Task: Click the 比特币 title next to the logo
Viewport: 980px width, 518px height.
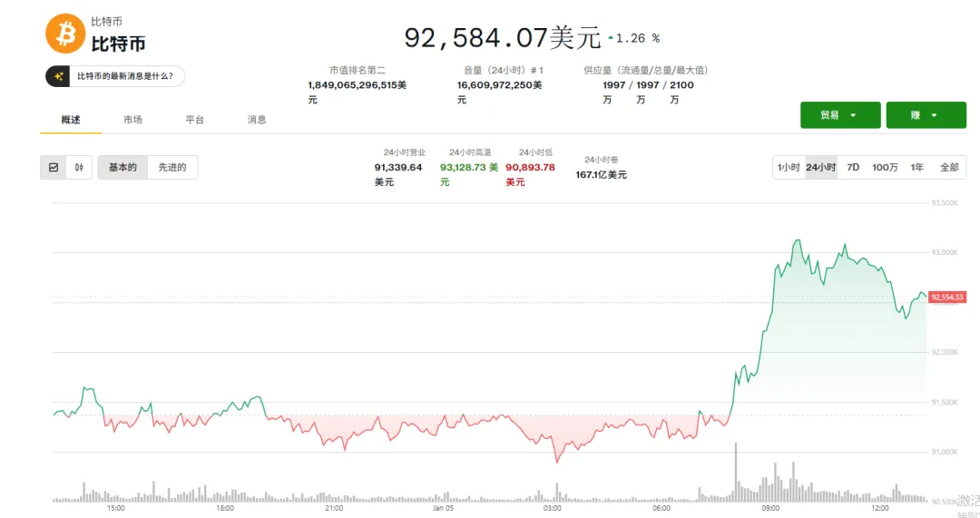Action: click(118, 44)
